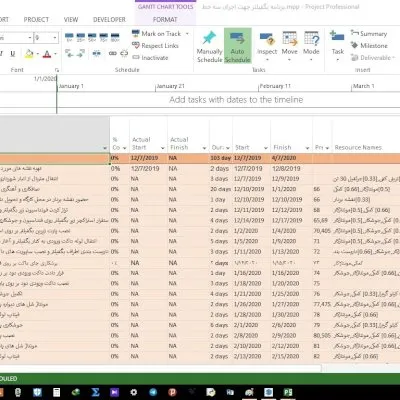Click the Resource Names column header

tap(358, 148)
